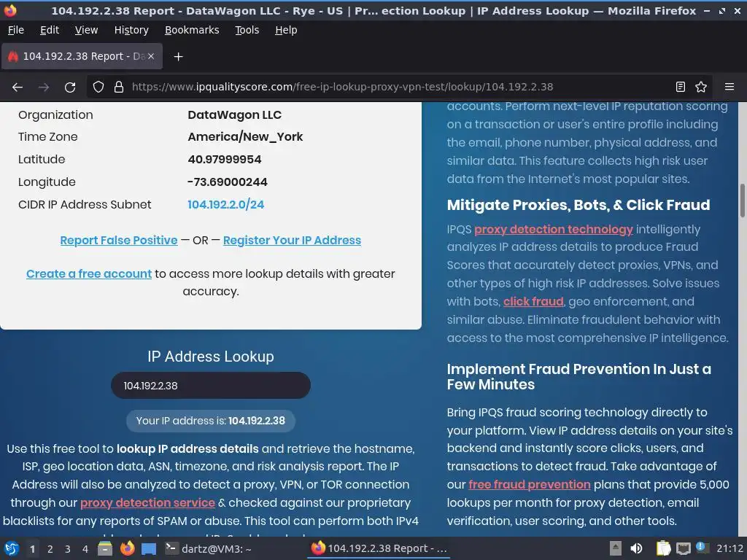Select the 104.192.2.38 Report browser tab
The image size is (747, 560).
[82, 56]
